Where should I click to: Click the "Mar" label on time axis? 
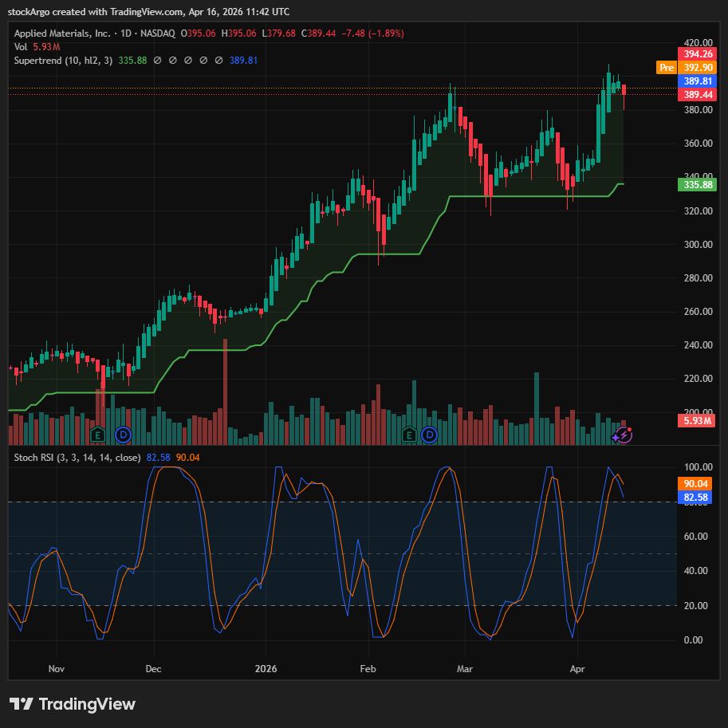(x=465, y=669)
